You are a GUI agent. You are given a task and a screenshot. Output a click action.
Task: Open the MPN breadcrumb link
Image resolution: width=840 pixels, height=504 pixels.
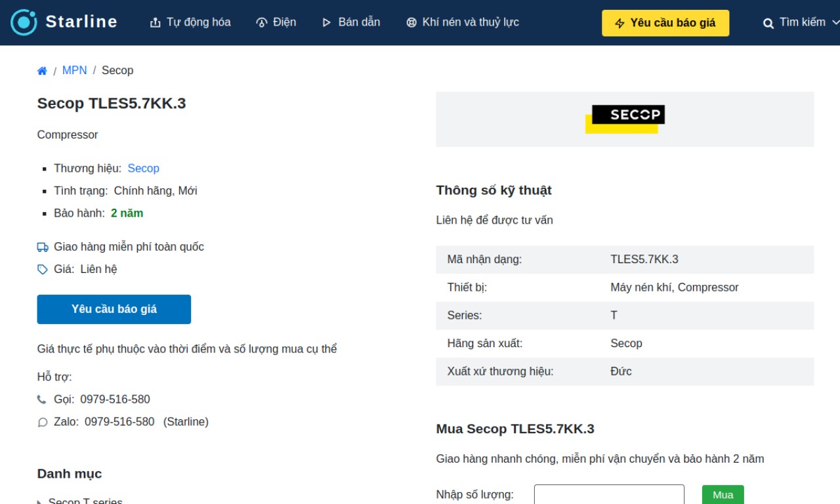74,70
